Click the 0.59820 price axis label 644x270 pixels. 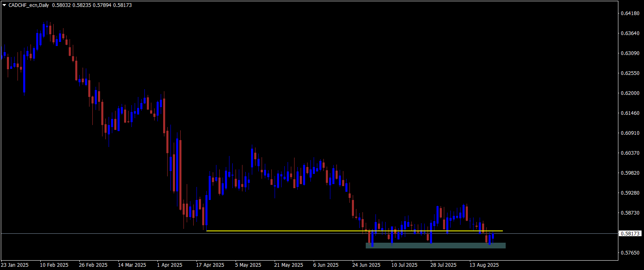630,173
